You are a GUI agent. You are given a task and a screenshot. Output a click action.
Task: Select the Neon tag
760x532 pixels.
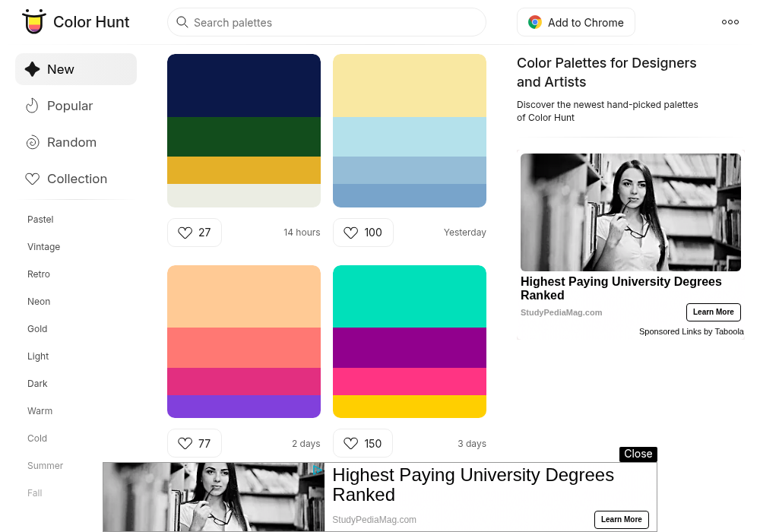point(39,302)
